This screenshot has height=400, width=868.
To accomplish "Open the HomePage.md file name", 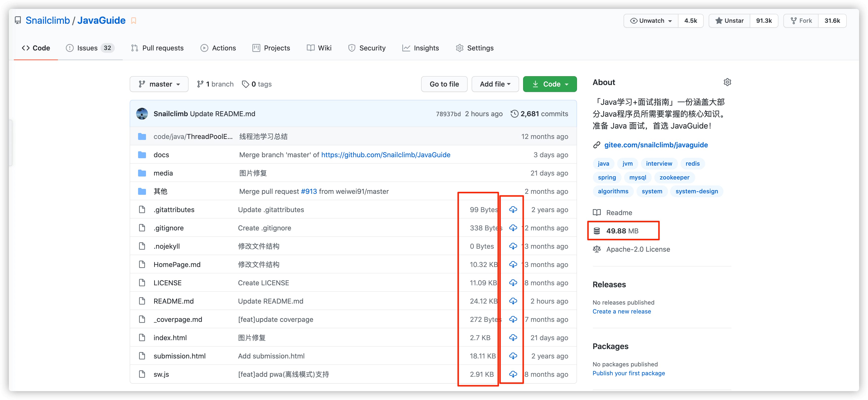I will [177, 264].
